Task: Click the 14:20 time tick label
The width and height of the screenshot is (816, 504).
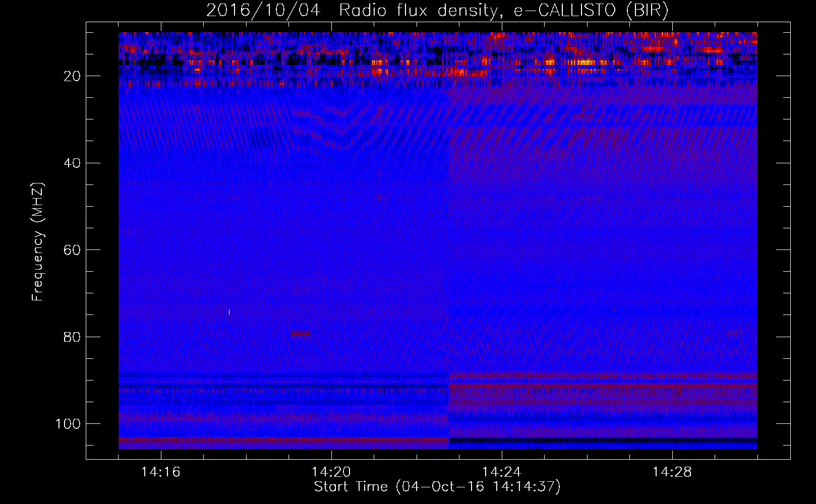Action: pyautogui.click(x=331, y=472)
